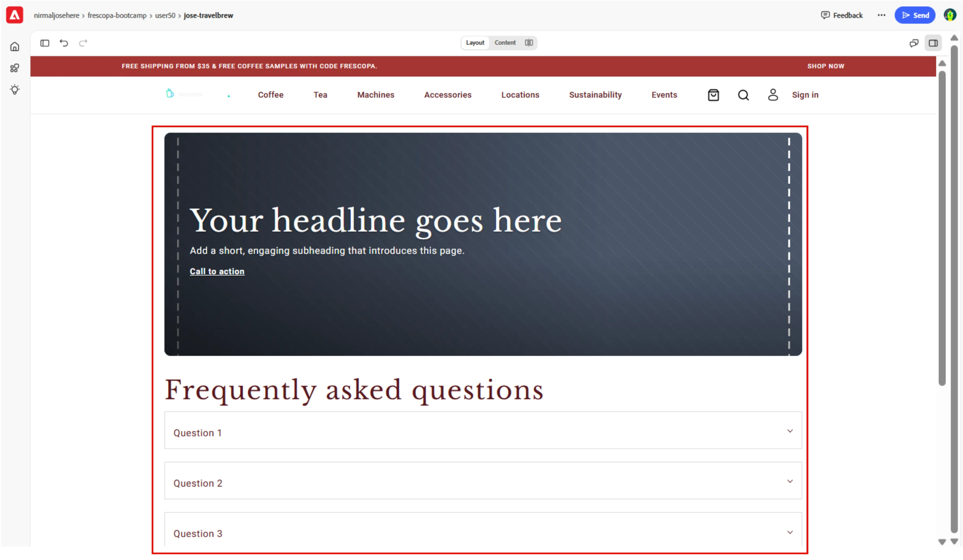Click the Sign in link
Image resolution: width=963 pixels, height=560 pixels.
pos(805,95)
